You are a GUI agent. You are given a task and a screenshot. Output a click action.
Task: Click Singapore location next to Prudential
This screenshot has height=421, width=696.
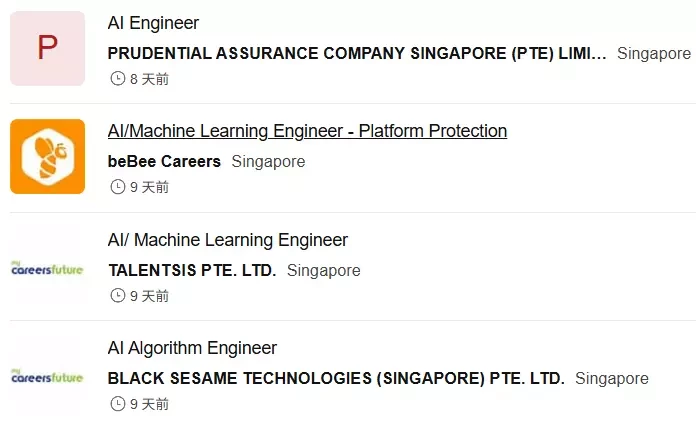coord(654,53)
